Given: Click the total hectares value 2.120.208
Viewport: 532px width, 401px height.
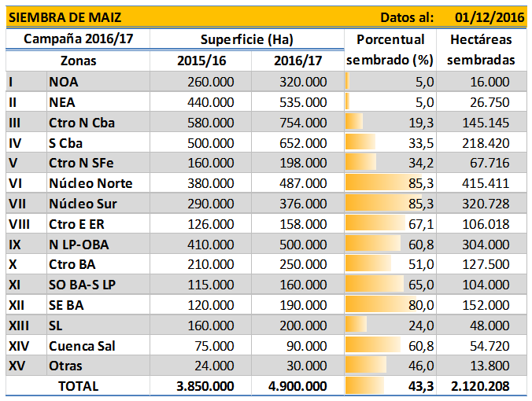Looking at the screenshot, I should pos(482,386).
